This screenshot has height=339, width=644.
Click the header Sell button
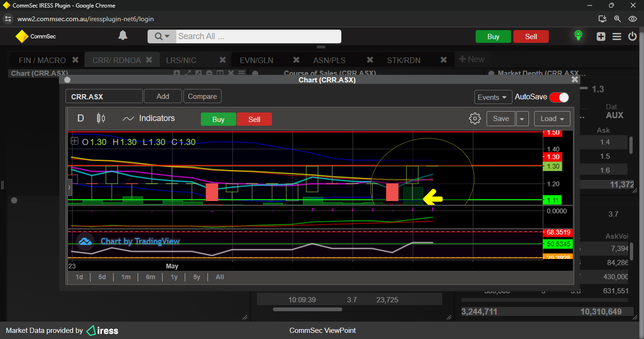(531, 37)
